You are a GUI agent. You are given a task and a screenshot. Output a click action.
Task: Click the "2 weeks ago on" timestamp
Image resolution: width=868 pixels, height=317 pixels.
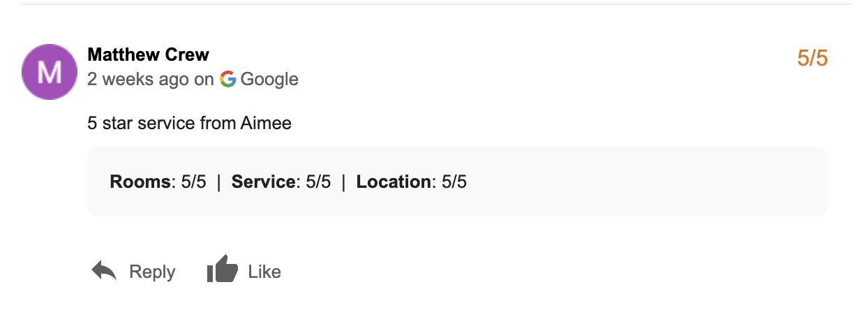tap(150, 80)
